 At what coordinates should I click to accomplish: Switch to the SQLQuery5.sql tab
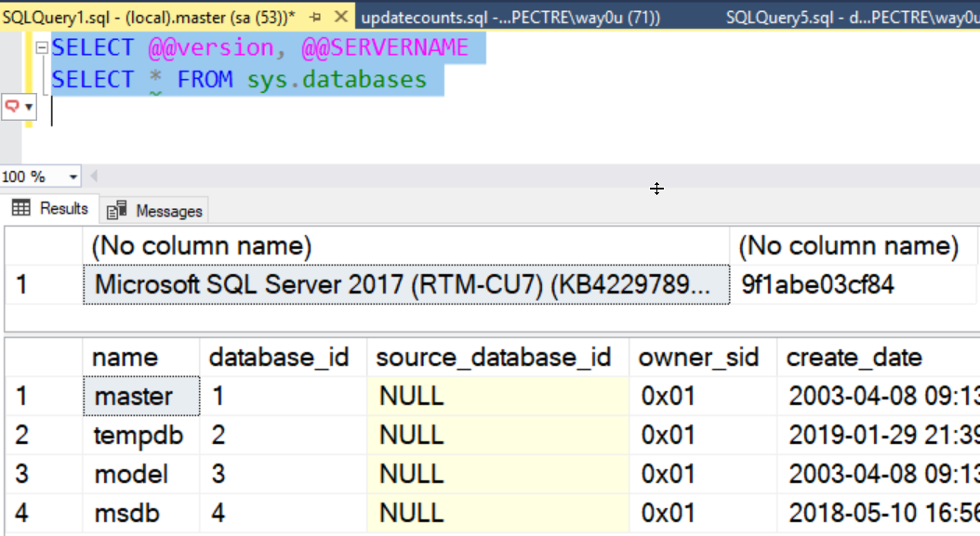pyautogui.click(x=851, y=17)
